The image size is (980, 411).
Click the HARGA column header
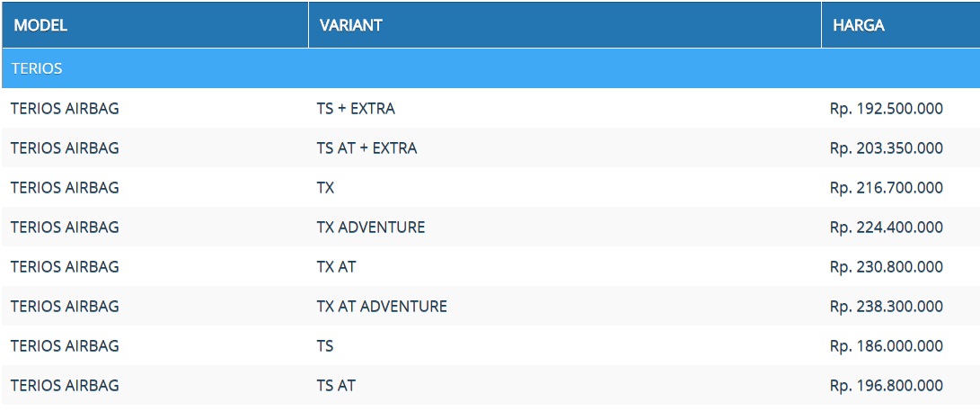tap(901, 25)
